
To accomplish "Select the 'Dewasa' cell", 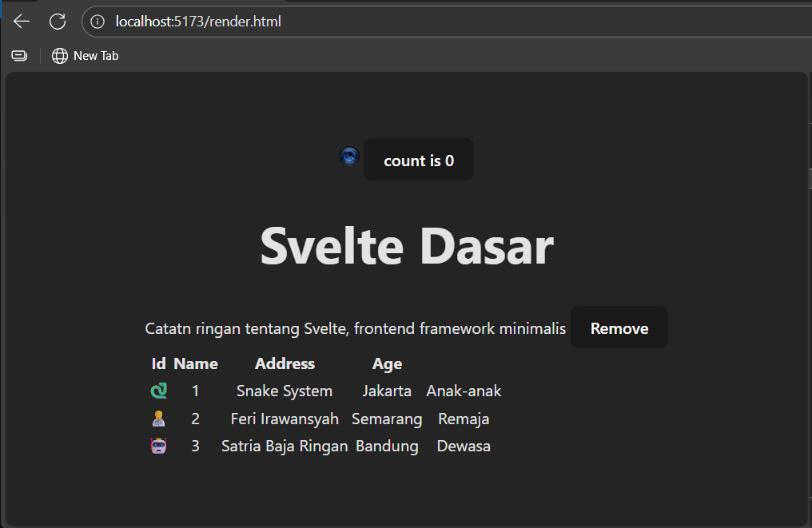I will 464,446.
